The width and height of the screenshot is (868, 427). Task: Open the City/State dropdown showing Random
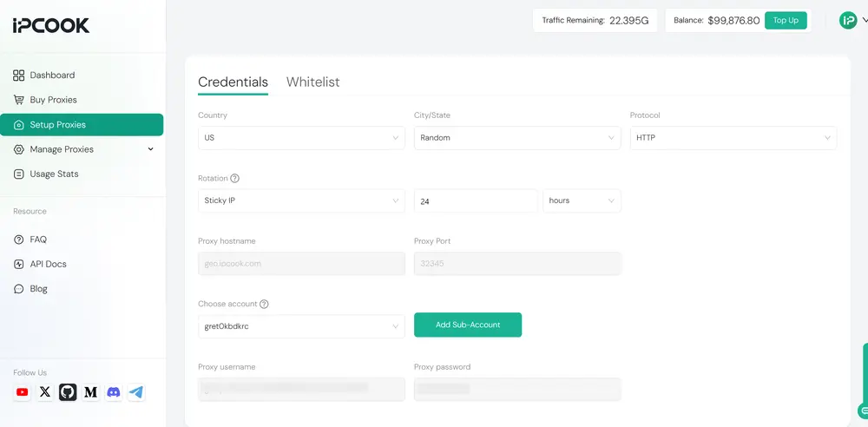pos(517,138)
